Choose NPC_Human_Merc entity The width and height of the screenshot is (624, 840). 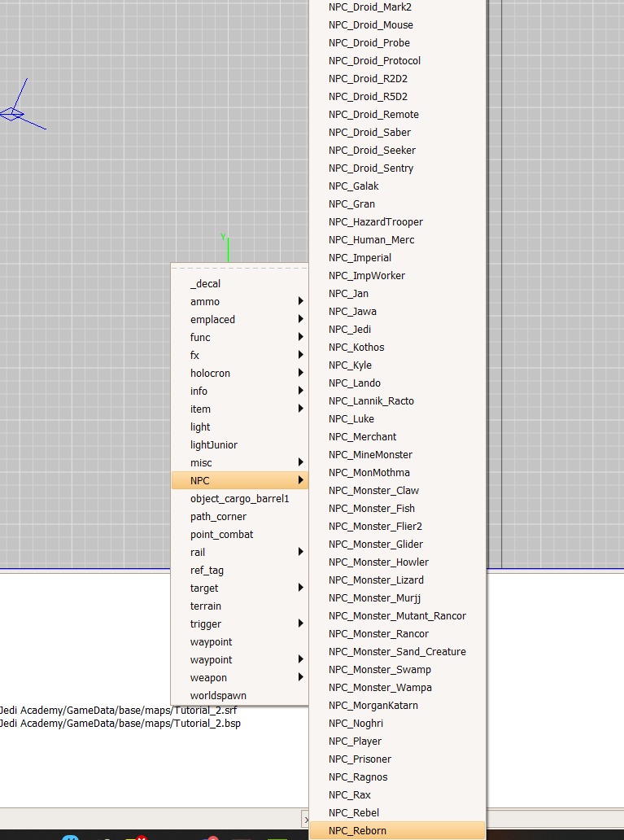pyautogui.click(x=398, y=240)
